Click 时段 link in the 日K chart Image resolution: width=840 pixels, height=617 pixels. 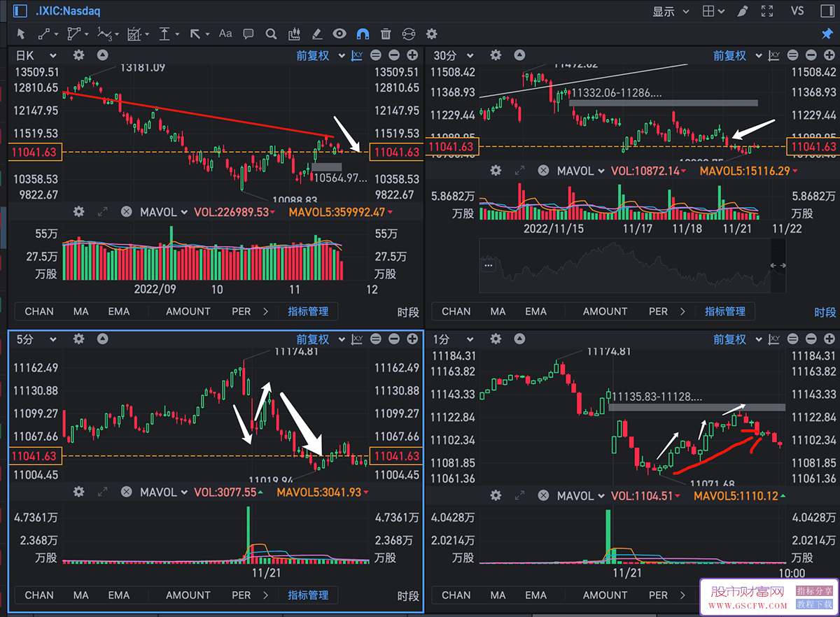click(408, 312)
